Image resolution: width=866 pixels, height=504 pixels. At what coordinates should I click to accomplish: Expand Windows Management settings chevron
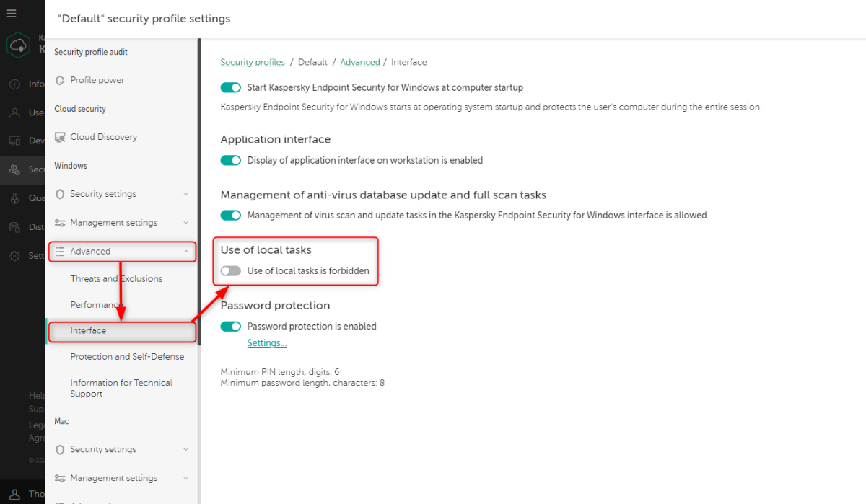tap(186, 223)
